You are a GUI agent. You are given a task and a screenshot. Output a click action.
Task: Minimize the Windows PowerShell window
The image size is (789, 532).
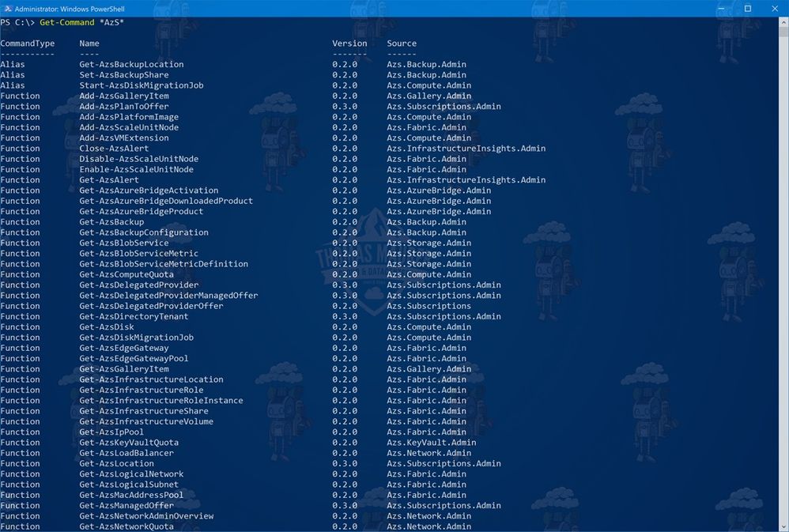(x=721, y=9)
